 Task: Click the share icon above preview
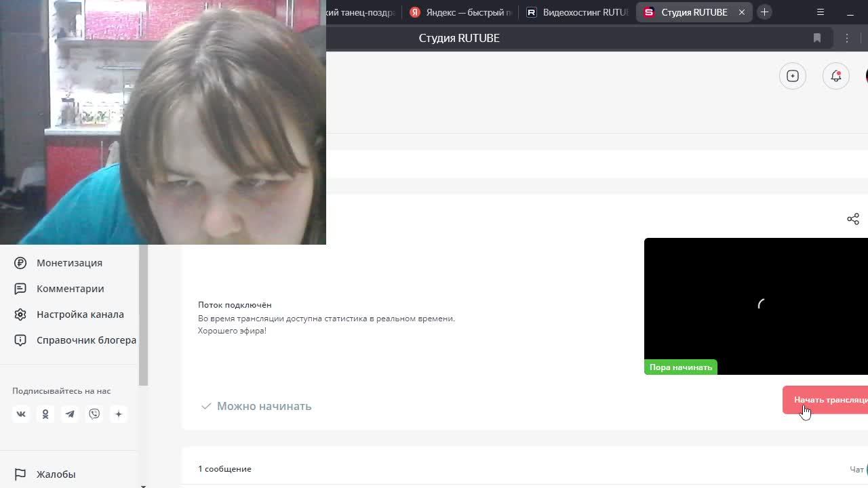coord(852,219)
